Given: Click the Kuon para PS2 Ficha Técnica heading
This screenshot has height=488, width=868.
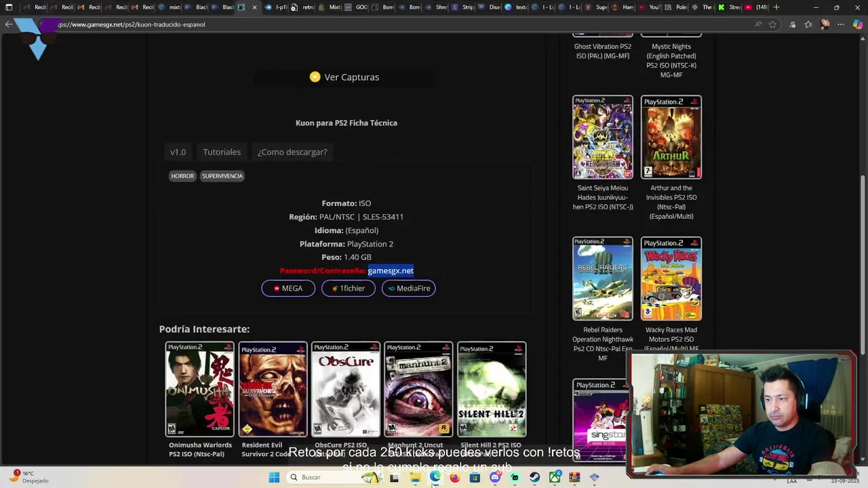Looking at the screenshot, I should click(x=347, y=123).
